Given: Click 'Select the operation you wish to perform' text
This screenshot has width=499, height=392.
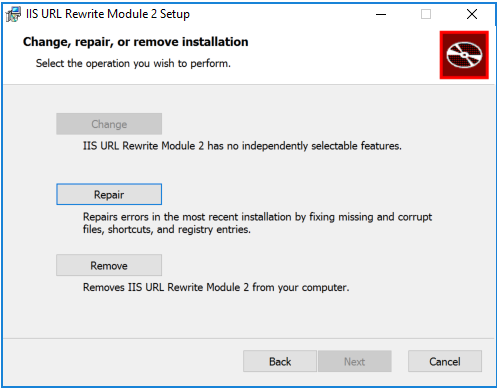Looking at the screenshot, I should click(133, 63).
